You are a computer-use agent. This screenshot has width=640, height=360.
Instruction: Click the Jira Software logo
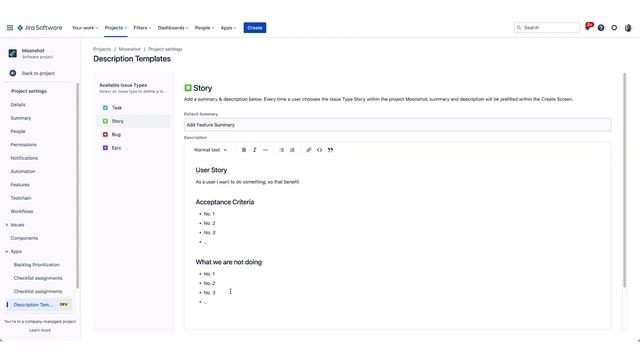(x=40, y=28)
